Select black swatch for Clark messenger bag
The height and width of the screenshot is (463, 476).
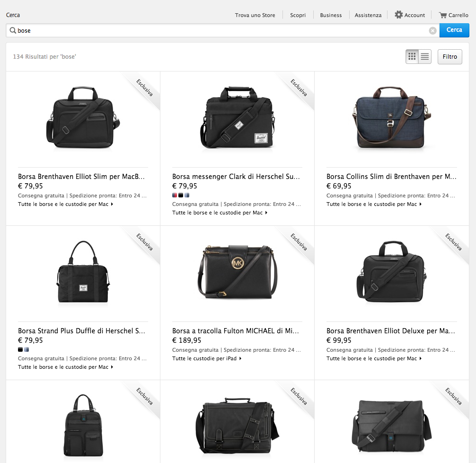181,195
